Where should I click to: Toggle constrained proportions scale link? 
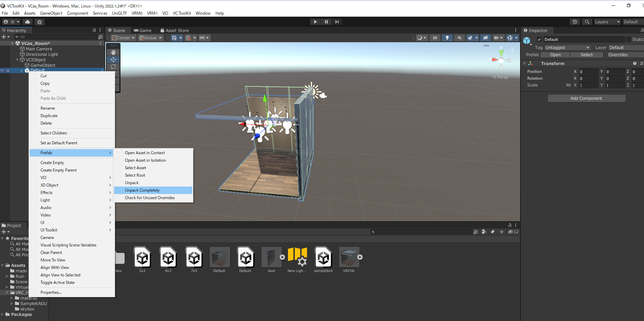[568, 85]
